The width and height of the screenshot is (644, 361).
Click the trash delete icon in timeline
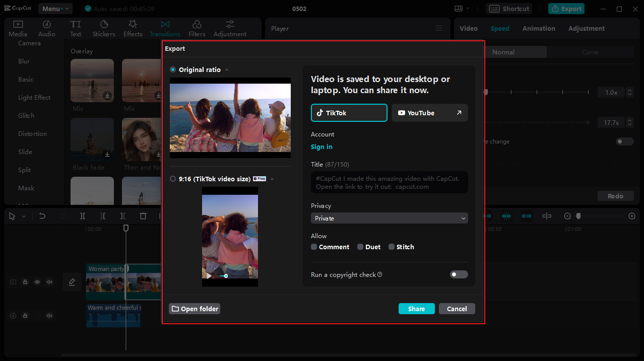pos(143,216)
